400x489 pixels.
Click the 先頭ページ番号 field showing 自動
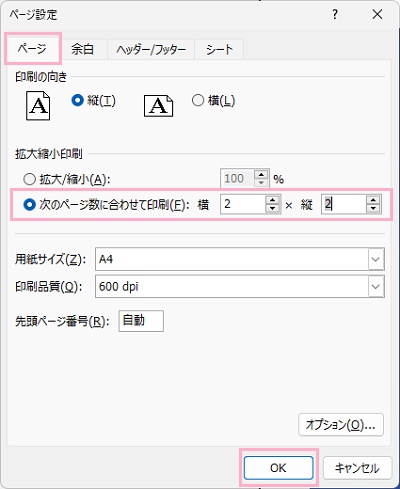tap(141, 321)
